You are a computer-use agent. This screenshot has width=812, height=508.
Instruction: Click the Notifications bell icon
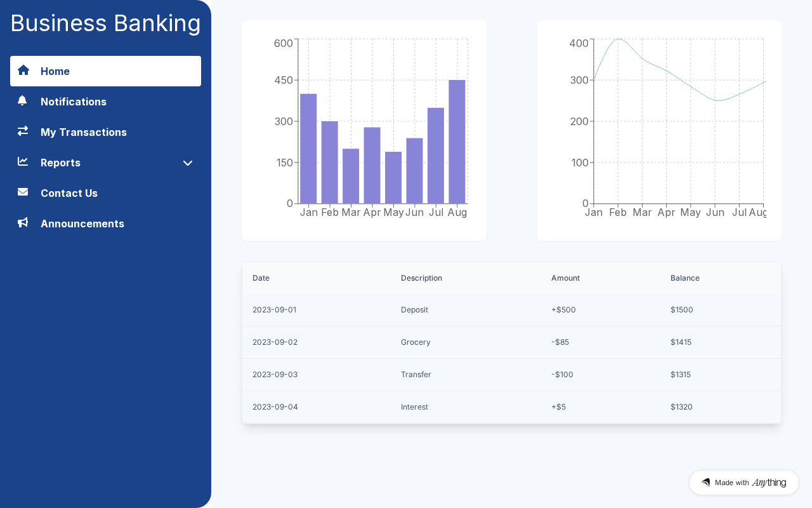[x=23, y=101]
